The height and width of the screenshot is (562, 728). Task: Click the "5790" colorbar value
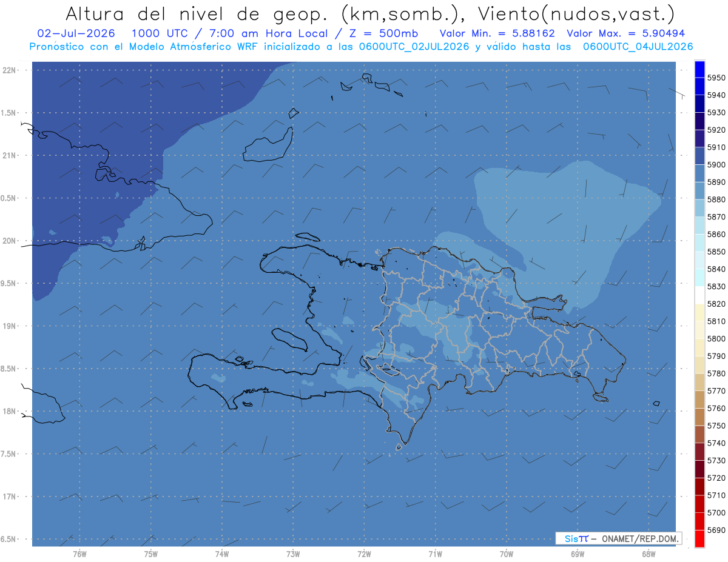(x=716, y=356)
